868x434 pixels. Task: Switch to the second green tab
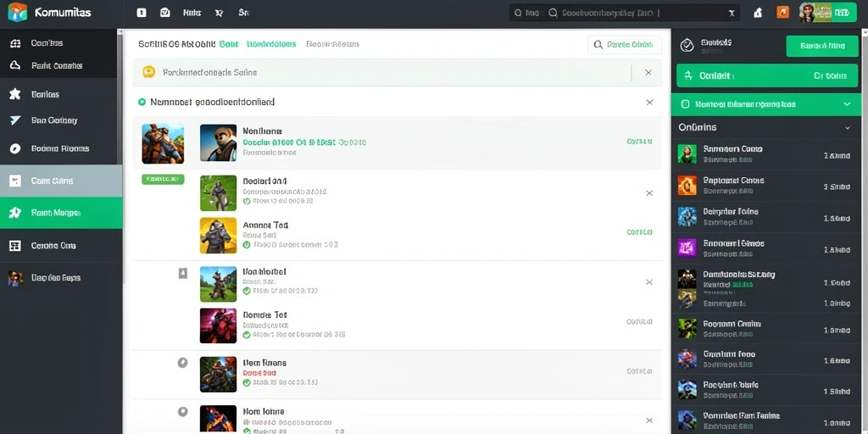click(x=271, y=44)
